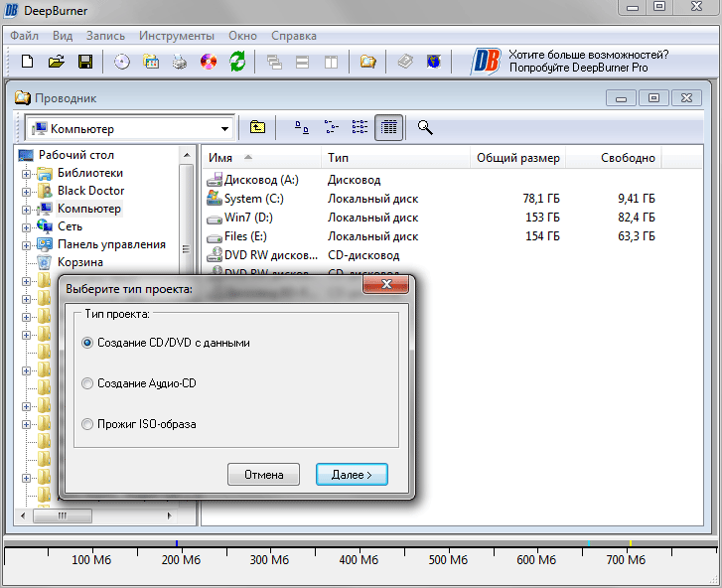Cascade windows using the stacked windows icon

click(x=274, y=62)
